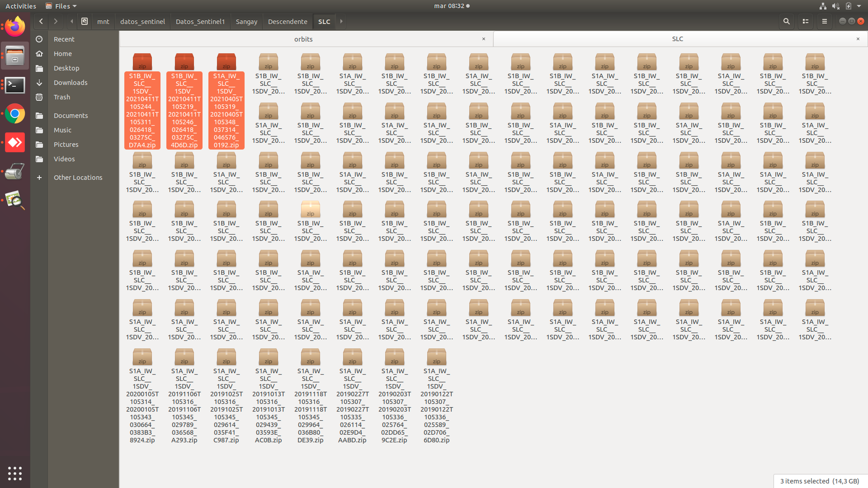
Task: Open Other Locations in sidebar
Action: pyautogui.click(x=78, y=178)
